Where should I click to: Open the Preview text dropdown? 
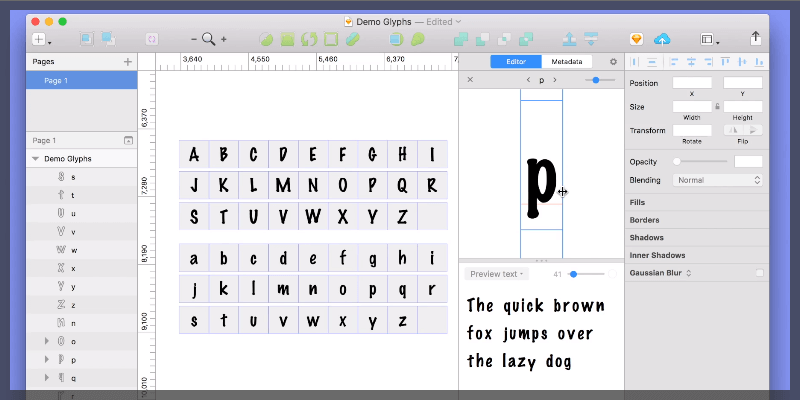click(x=496, y=273)
